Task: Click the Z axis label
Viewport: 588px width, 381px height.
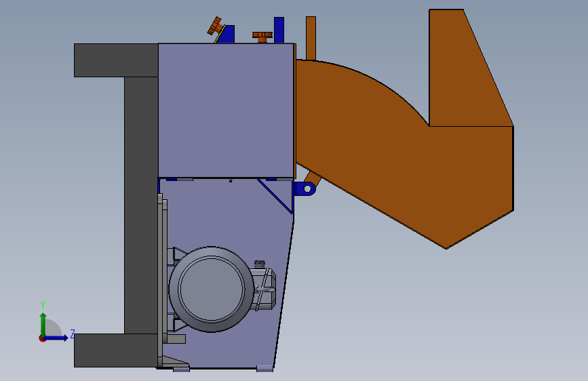Action: coord(73,334)
